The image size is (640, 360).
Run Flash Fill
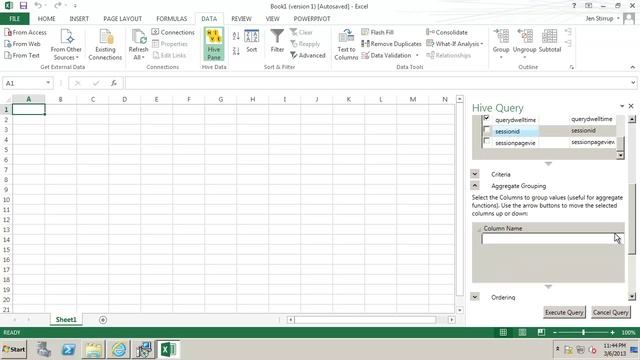coord(378,32)
